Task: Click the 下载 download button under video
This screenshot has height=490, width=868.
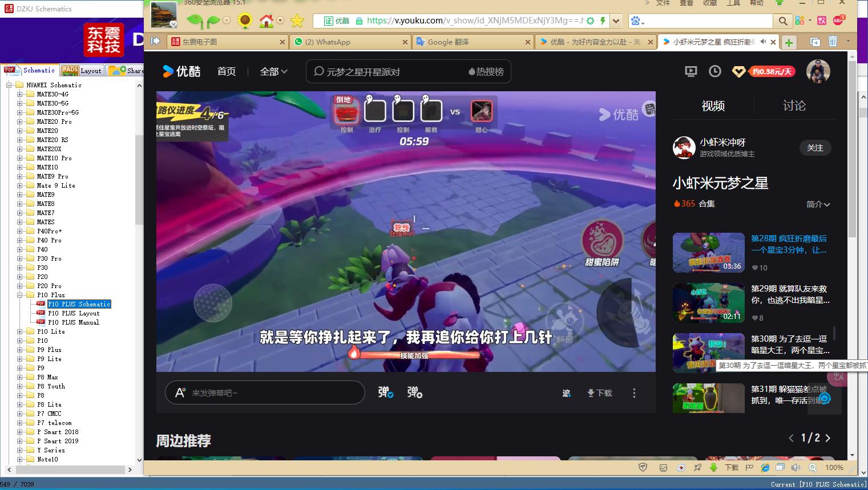Action: click(x=600, y=393)
